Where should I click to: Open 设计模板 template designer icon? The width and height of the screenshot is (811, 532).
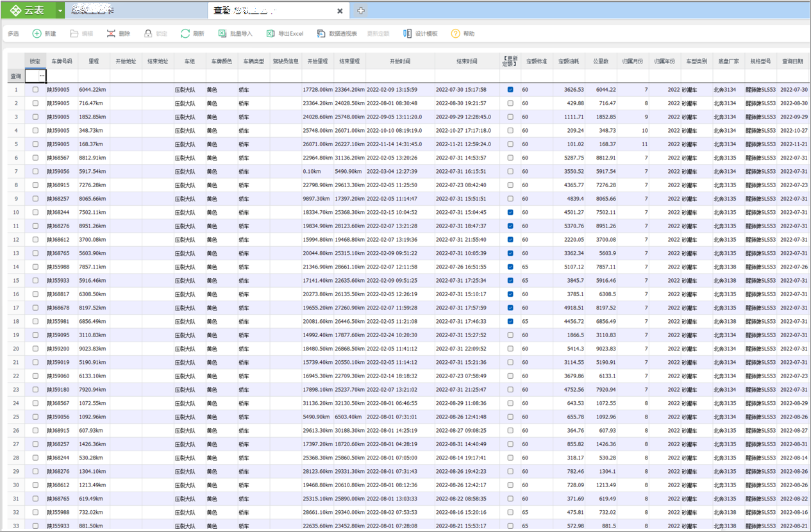click(x=407, y=33)
